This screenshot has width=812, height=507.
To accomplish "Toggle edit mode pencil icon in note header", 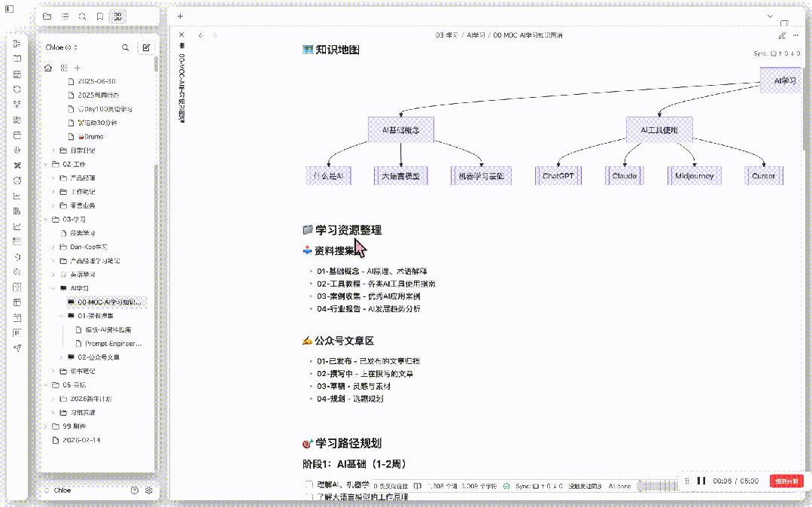I will pos(782,35).
